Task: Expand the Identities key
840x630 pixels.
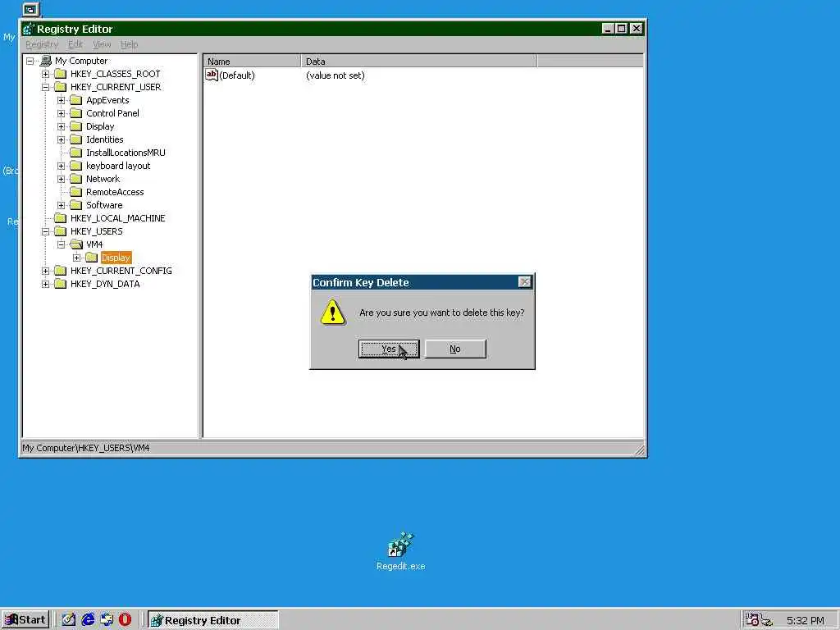Action: [61, 139]
